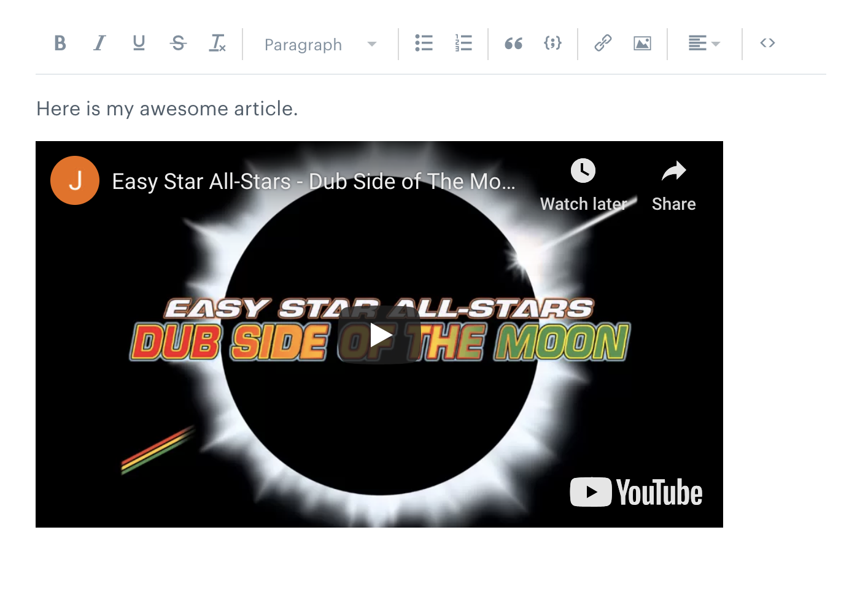Screen dimensions: 868x600
Task: Insert a block quote
Action: click(x=513, y=44)
